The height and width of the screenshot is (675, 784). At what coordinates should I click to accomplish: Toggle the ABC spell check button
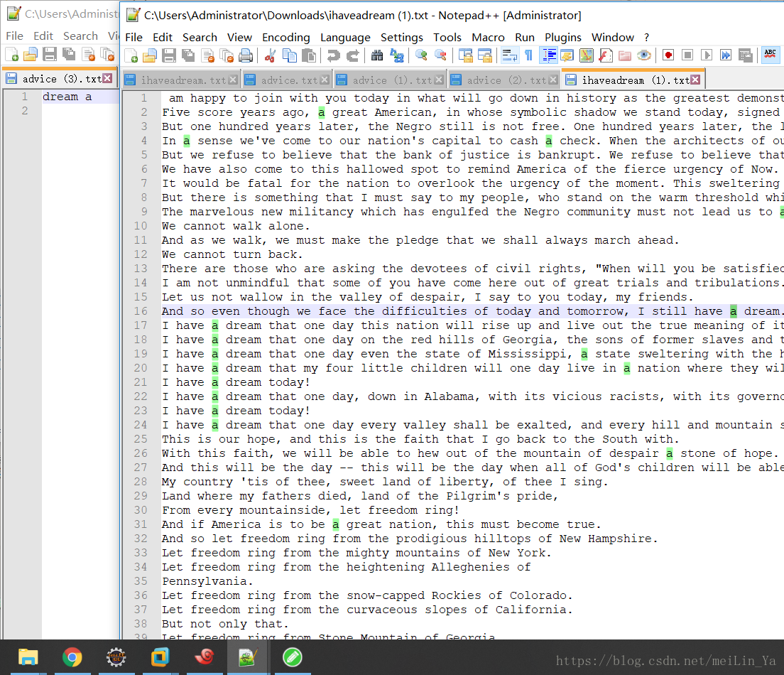(x=770, y=55)
